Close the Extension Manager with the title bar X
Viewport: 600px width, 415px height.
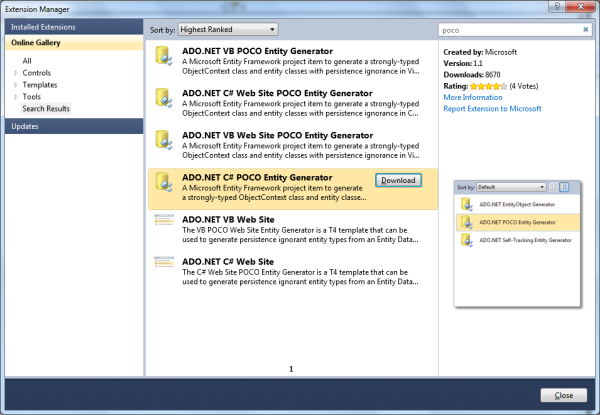[x=580, y=6]
